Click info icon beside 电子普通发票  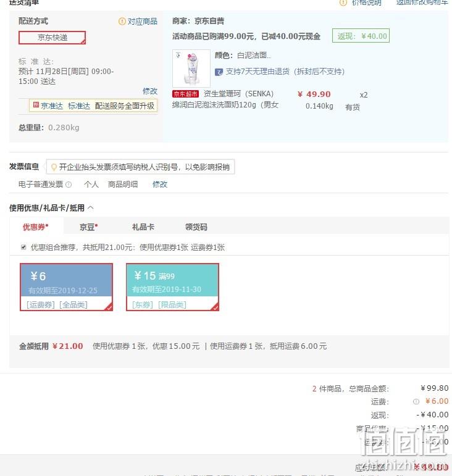[x=69, y=184]
